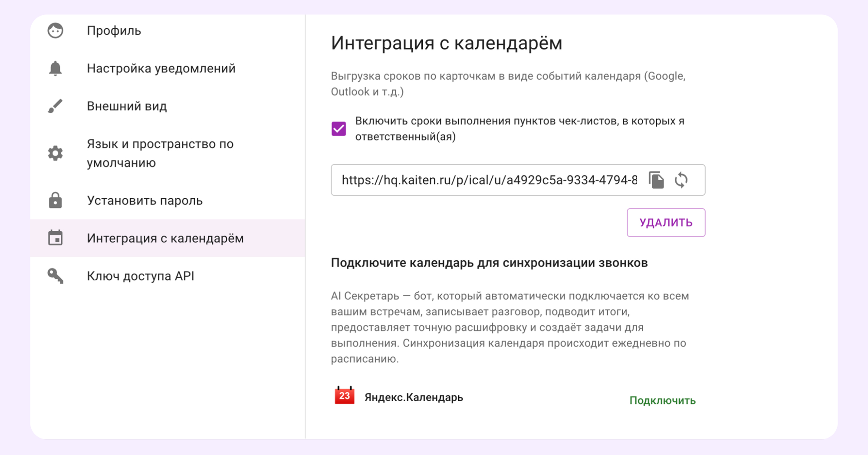Viewport: 868px width, 455px height.
Task: Uncheck the checklist deadlines checkbox
Action: coord(339,129)
